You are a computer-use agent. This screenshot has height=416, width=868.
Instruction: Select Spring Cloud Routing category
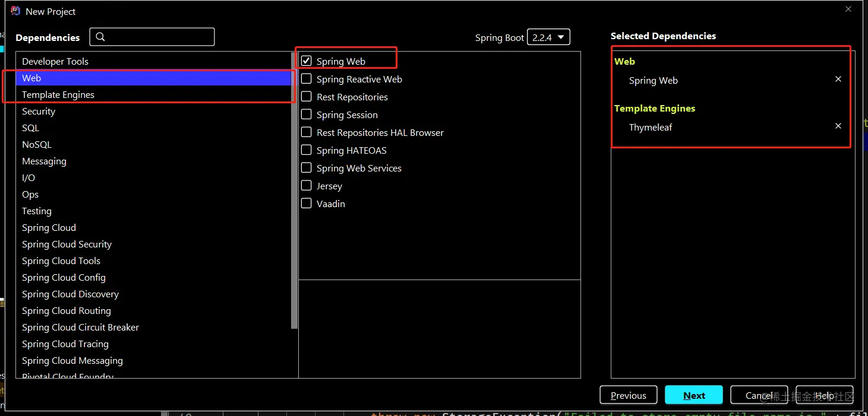click(x=153, y=310)
